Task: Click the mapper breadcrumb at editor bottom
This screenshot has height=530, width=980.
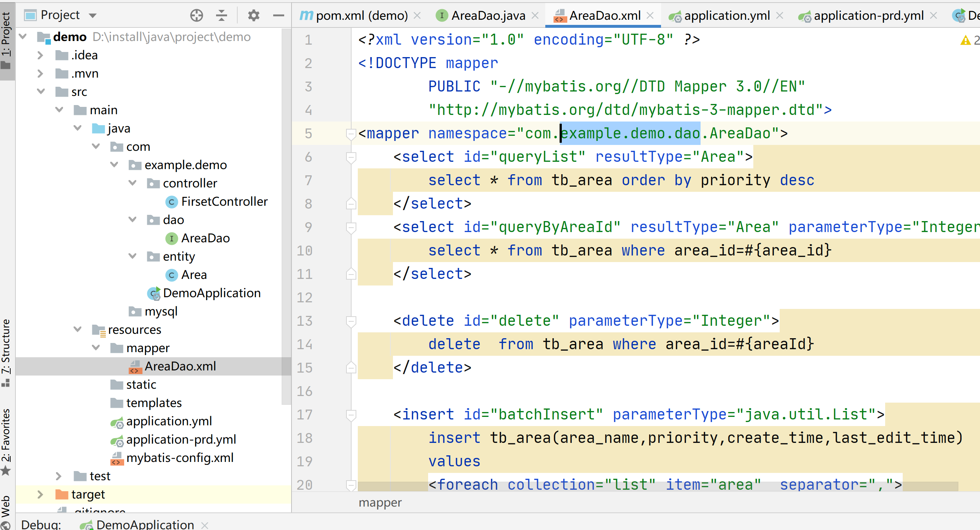Action: pos(380,503)
